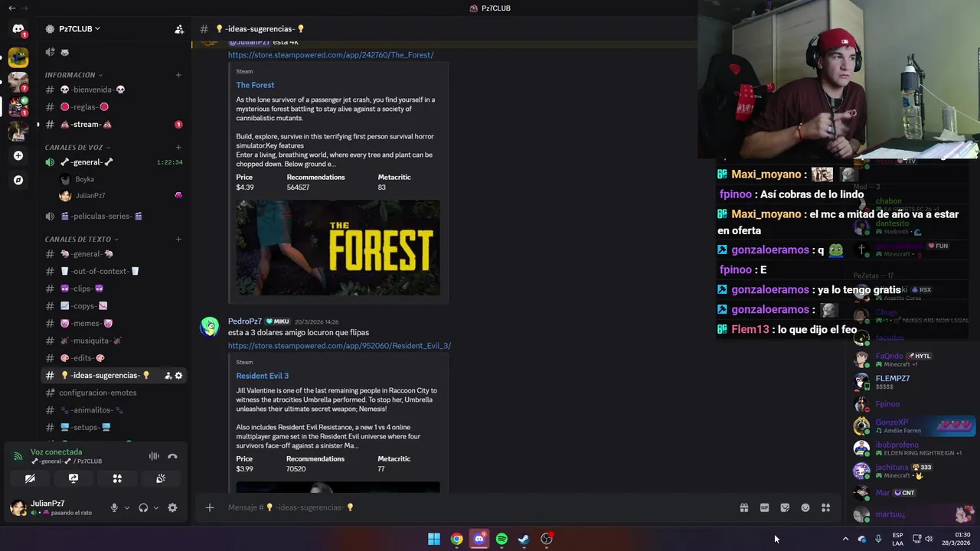Viewport: 980px width, 551px height.
Task: Click the invite people icon beside Pz7CLUB
Action: pyautogui.click(x=179, y=29)
